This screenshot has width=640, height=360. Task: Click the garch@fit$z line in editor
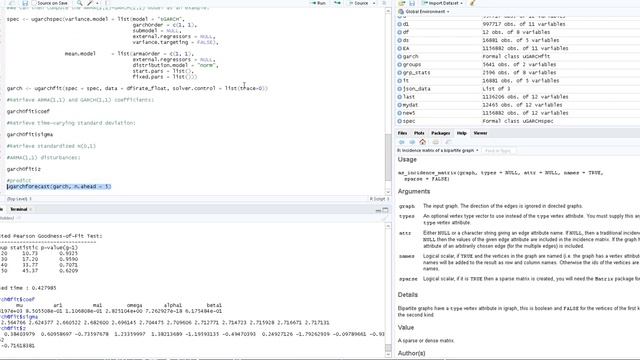tap(24, 169)
